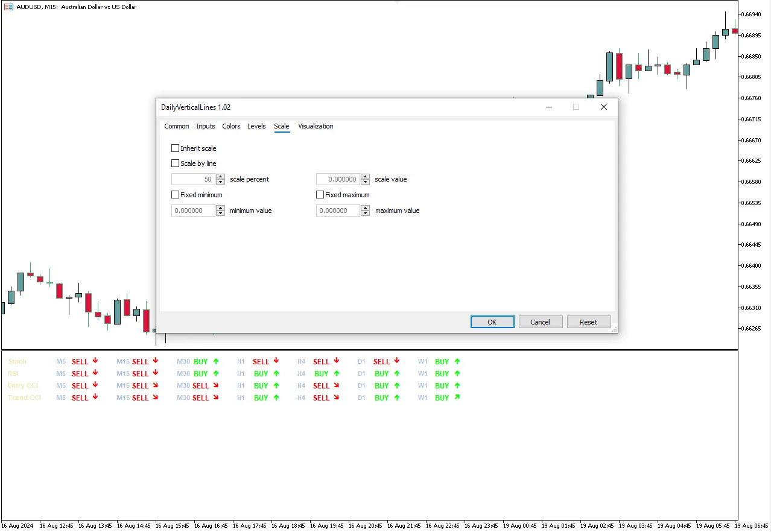Minimize the DailyVerticalLines dialog window
The width and height of the screenshot is (771, 532).
(549, 107)
